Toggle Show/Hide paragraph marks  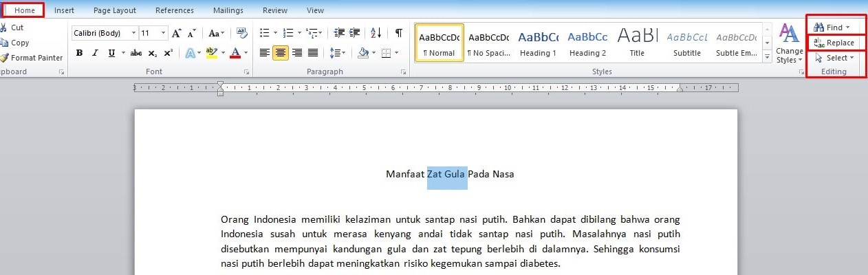point(398,33)
